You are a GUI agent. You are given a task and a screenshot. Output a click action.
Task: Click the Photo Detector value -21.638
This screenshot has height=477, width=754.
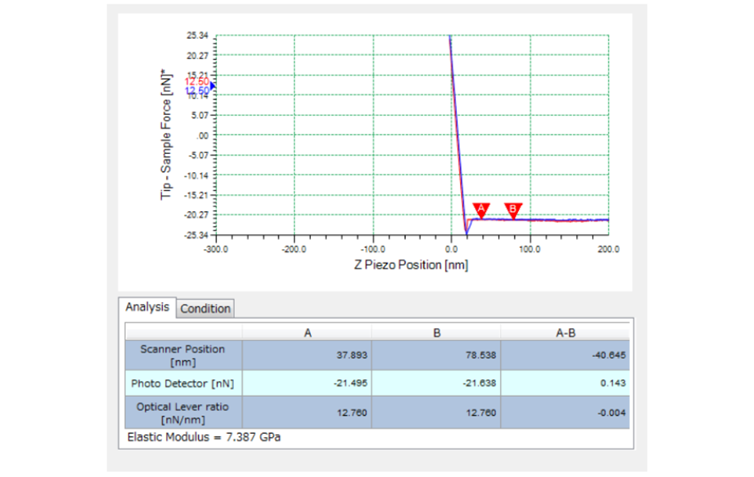click(437, 384)
